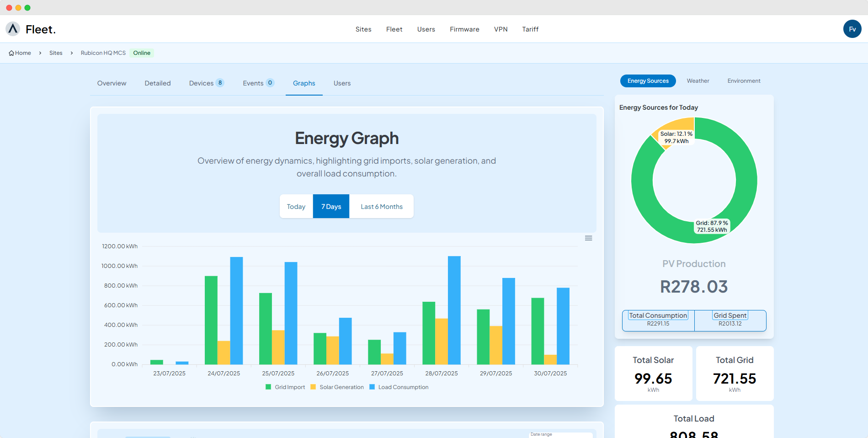Switch to the Detailed tab

(x=157, y=83)
